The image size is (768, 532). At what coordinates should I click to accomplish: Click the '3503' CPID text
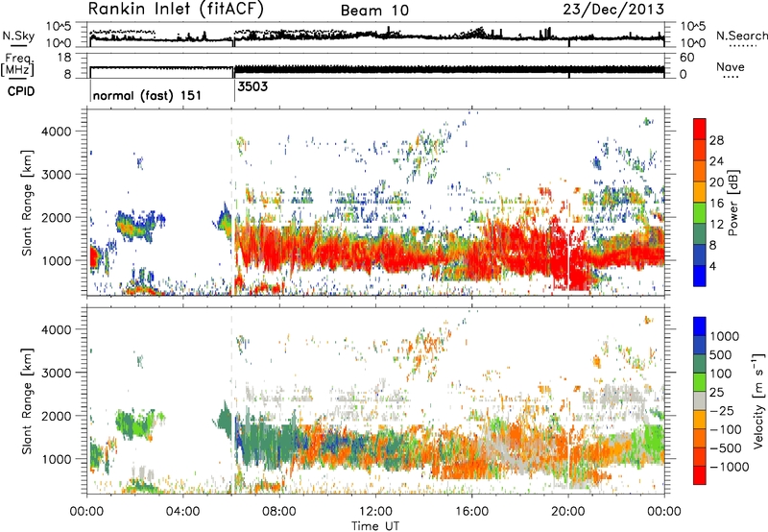pos(252,86)
